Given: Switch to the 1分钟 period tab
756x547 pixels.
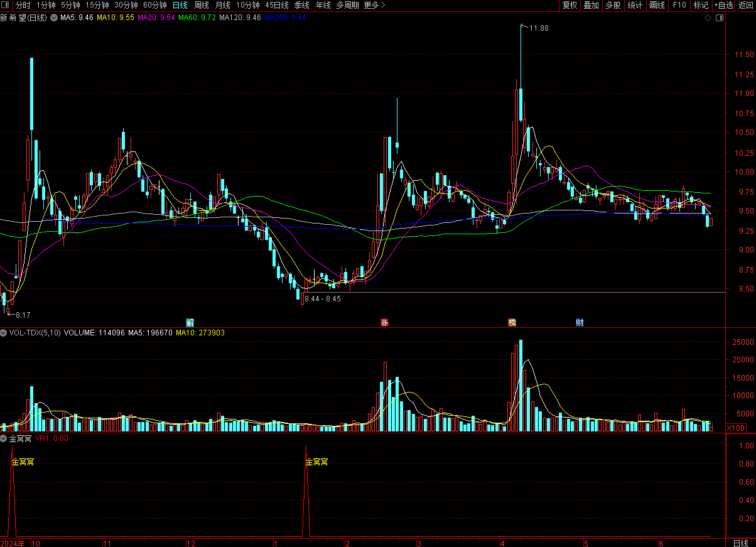Looking at the screenshot, I should tap(46, 5).
